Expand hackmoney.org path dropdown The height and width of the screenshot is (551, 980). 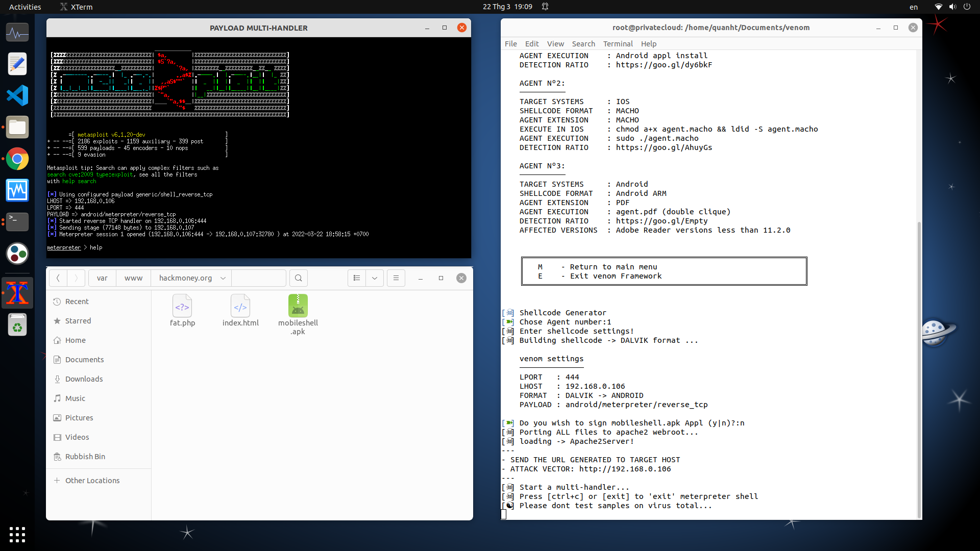pyautogui.click(x=223, y=278)
